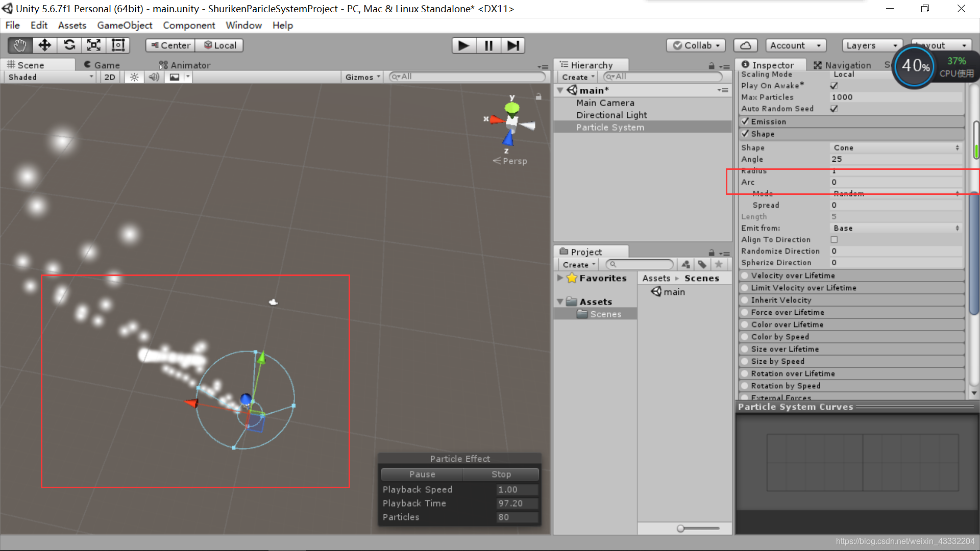Click search by type icon in Project
Image resolution: width=980 pixels, height=551 pixels.
(685, 264)
